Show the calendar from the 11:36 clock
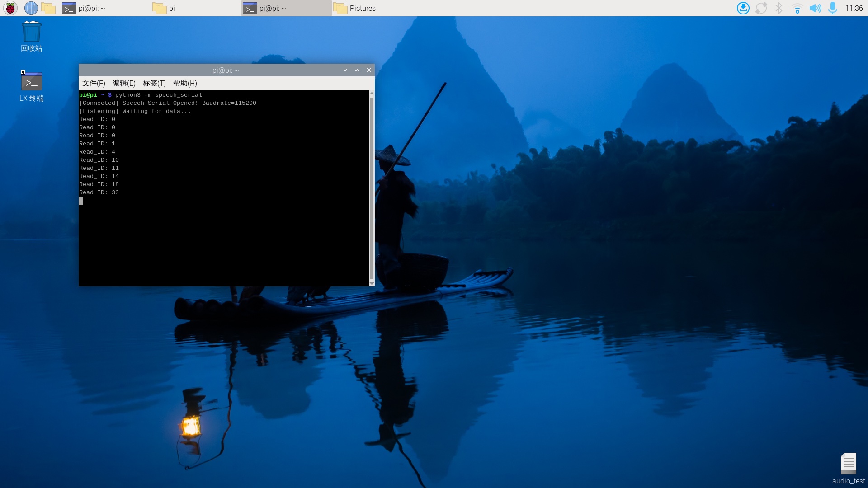This screenshot has width=868, height=488. [x=854, y=8]
